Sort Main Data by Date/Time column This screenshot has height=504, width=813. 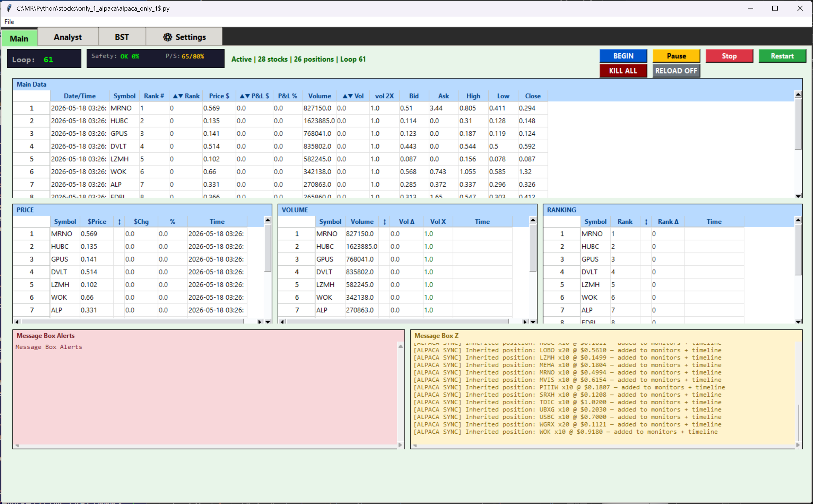pyautogui.click(x=80, y=96)
